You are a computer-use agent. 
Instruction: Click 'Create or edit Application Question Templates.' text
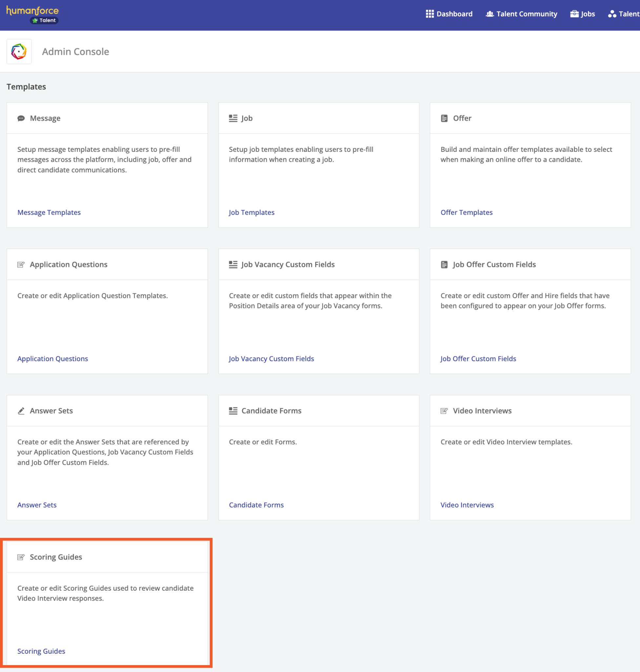point(93,296)
